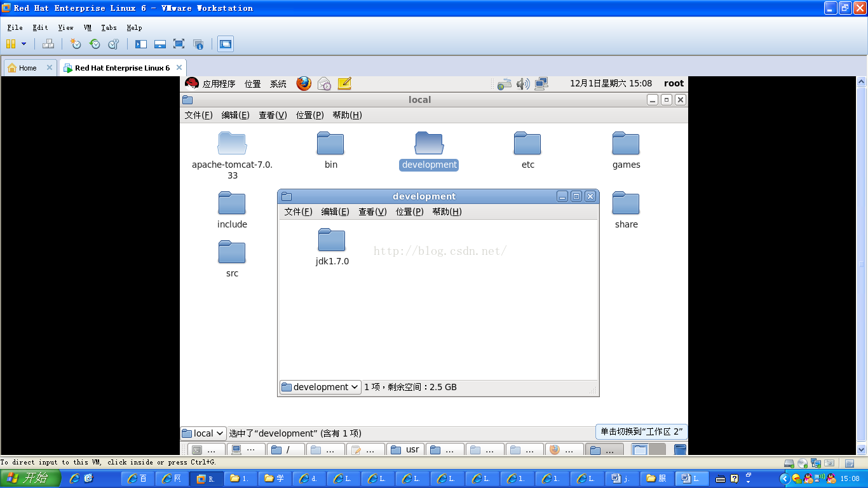Click the VMware pause VM button

coord(11,44)
